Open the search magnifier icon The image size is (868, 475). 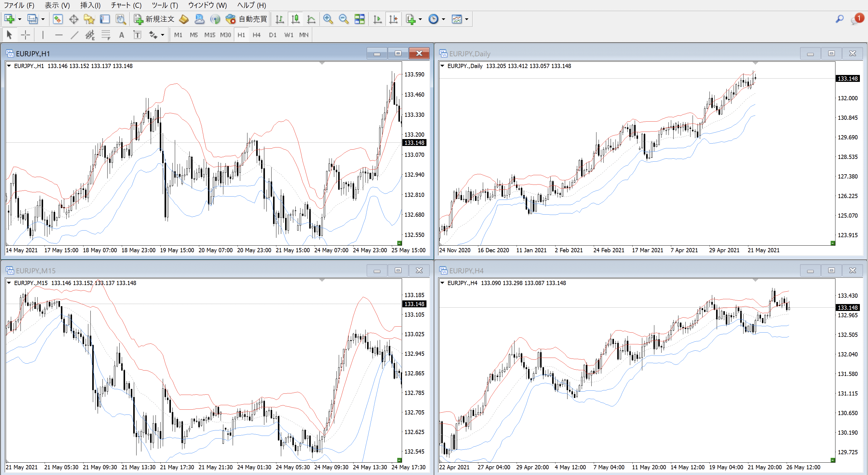coord(839,19)
